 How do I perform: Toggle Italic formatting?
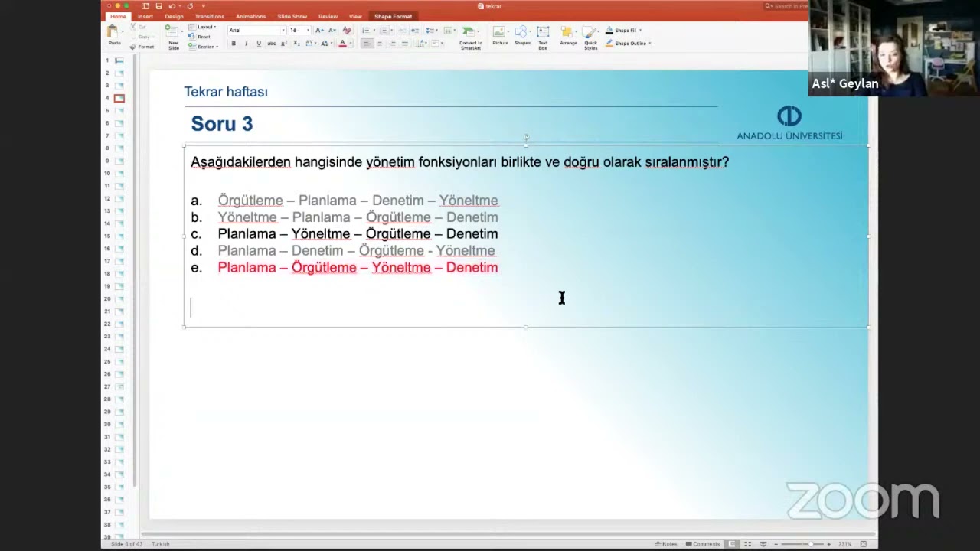coord(246,44)
